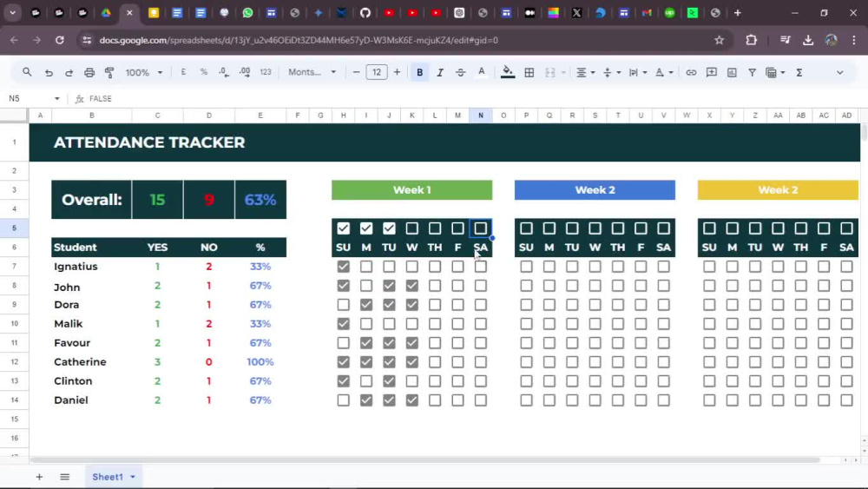The image size is (868, 489).
Task: Decrease decimal places
Action: 224,72
